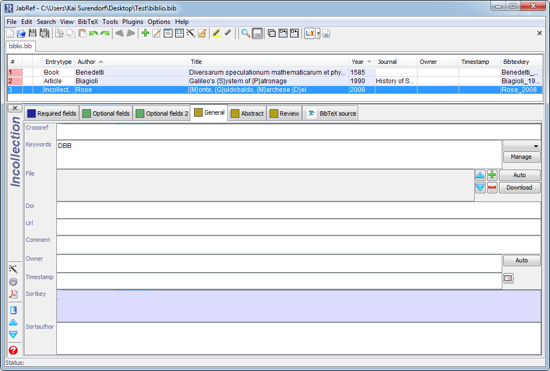Mark entries with the yellow highlighter icon
The image size is (550, 371).
(x=216, y=34)
